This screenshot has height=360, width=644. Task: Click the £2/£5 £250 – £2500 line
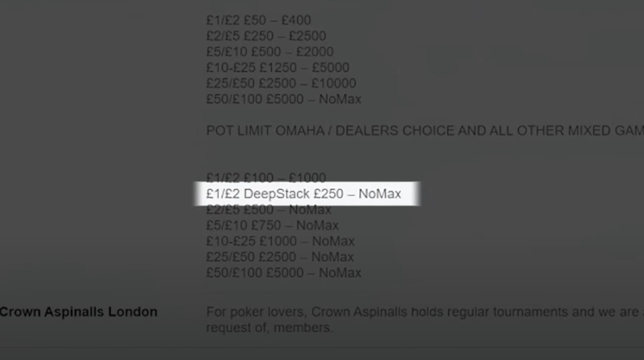tap(266, 36)
